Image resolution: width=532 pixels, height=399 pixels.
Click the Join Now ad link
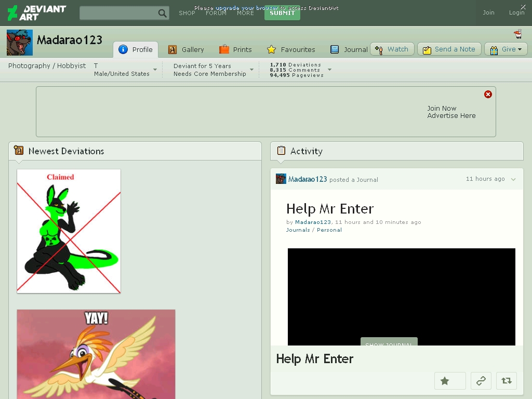(x=442, y=108)
